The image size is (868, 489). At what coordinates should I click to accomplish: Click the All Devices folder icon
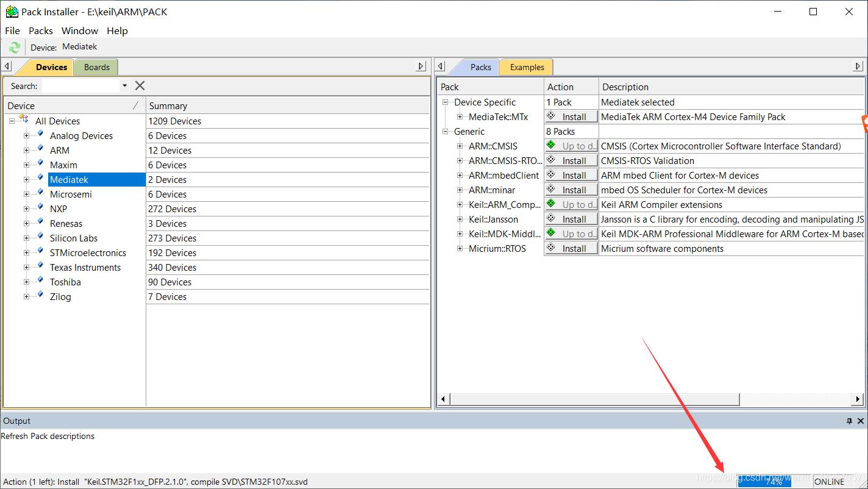coord(24,120)
